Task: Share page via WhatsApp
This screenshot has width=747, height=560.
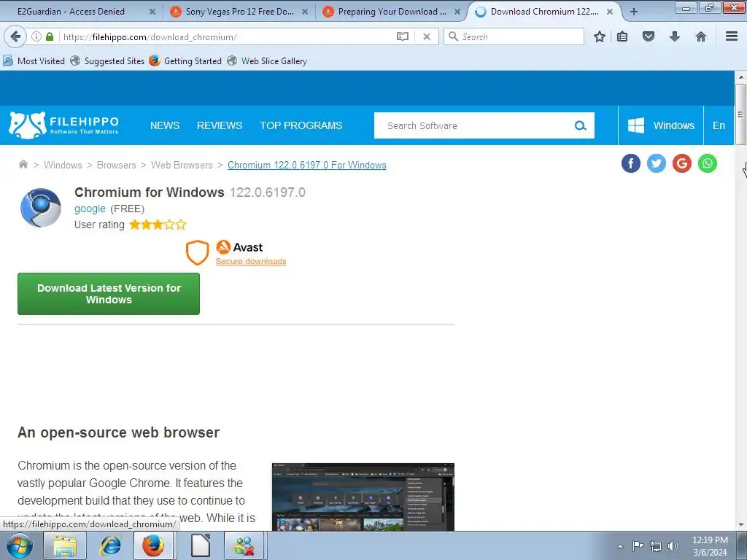Action: click(x=708, y=163)
